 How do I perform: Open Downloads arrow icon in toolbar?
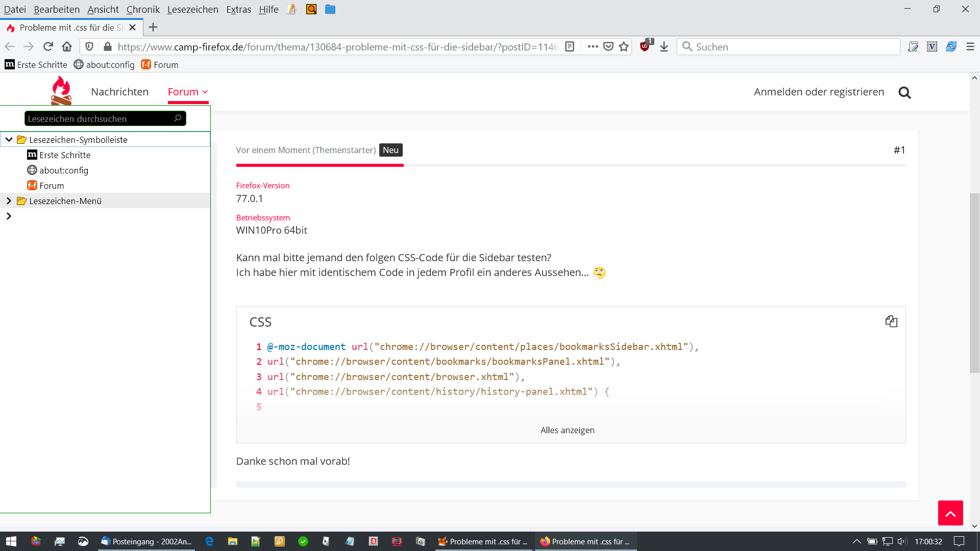(x=664, y=47)
